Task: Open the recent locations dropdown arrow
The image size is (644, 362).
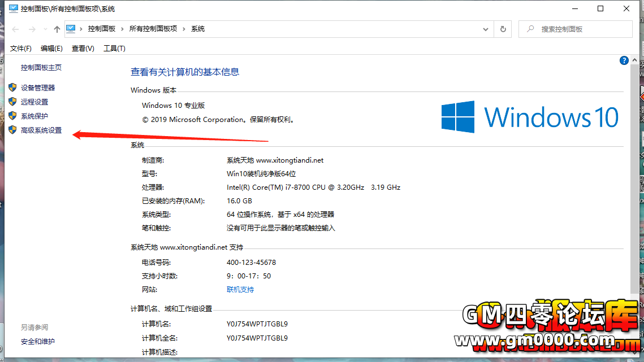Action: click(x=45, y=29)
